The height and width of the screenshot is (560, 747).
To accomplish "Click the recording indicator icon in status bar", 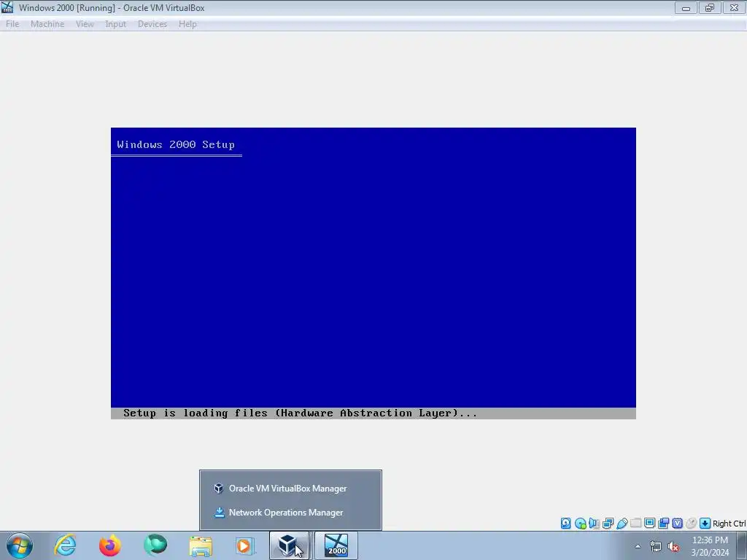I will pyautogui.click(x=663, y=524).
